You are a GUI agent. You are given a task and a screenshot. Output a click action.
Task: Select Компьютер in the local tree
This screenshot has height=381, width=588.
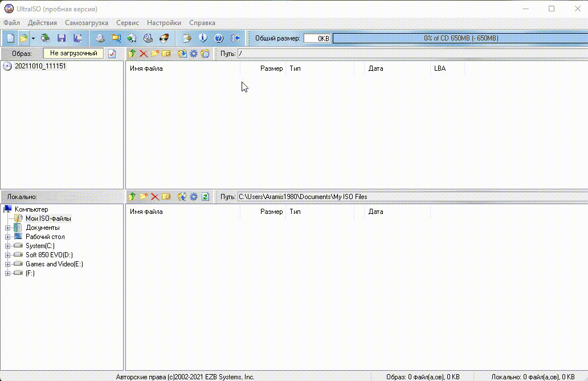pos(31,209)
